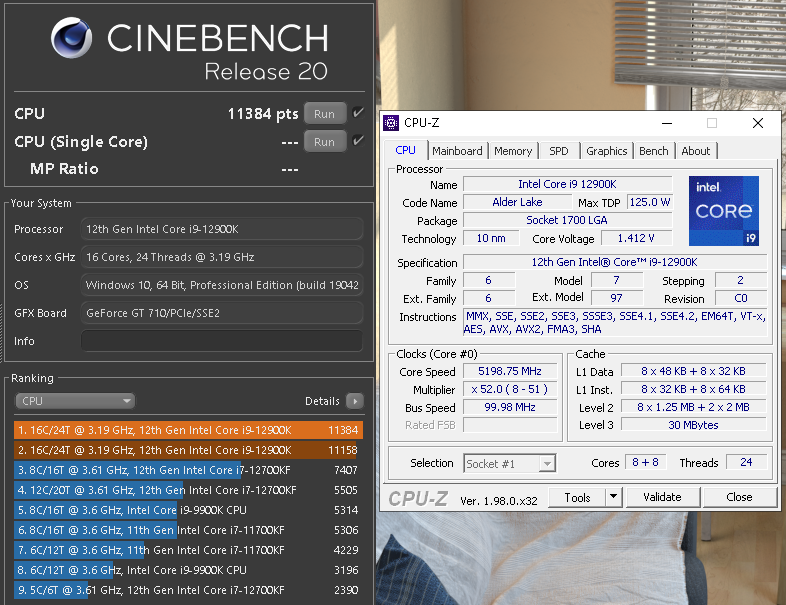The width and height of the screenshot is (786, 605).
Task: Select ranking row 8 6C/12T i9-9900K
Action: (188, 570)
